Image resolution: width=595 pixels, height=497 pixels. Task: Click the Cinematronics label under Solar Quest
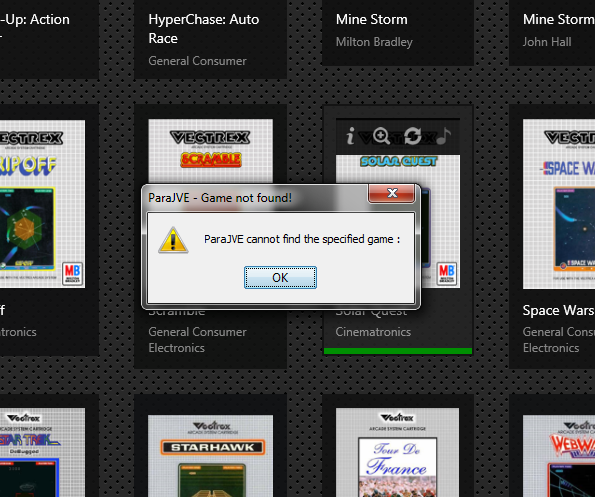pyautogui.click(x=373, y=332)
